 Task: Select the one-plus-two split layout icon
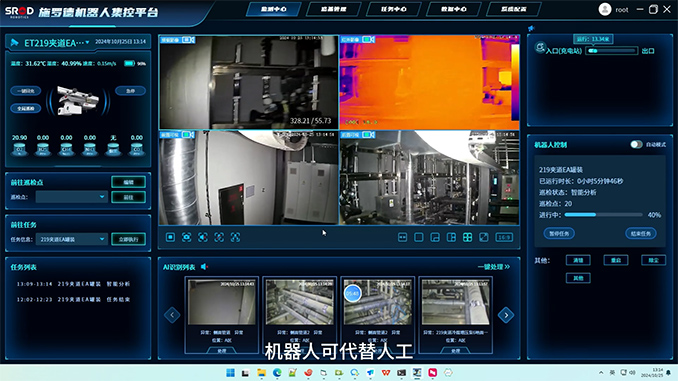(451, 237)
